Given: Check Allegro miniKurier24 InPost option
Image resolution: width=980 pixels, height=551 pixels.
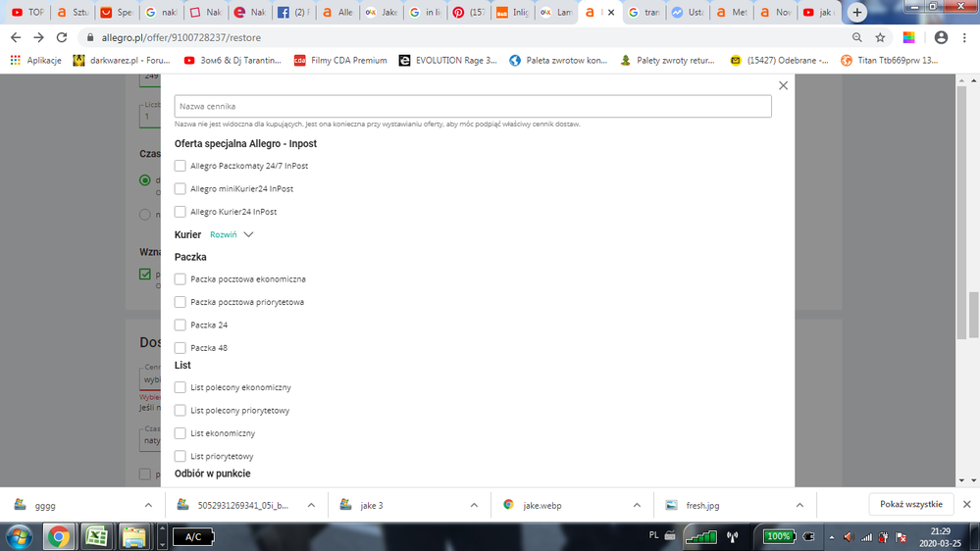Looking at the screenshot, I should coord(180,188).
